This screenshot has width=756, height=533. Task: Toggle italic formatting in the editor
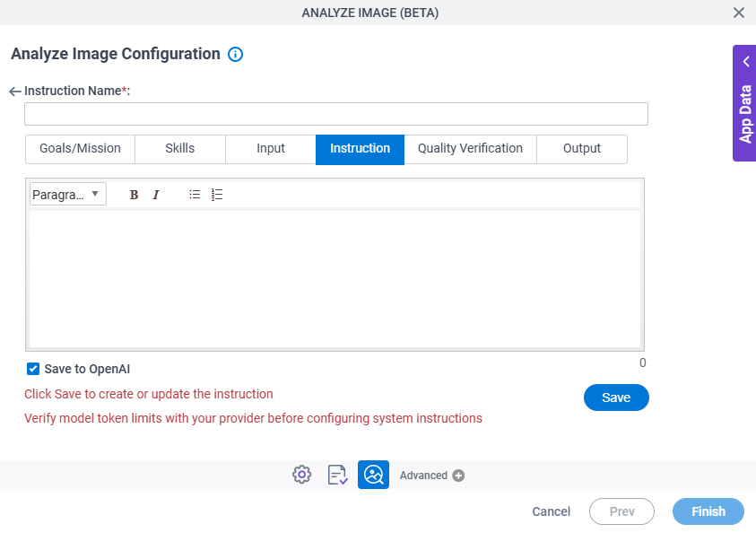pyautogui.click(x=156, y=195)
